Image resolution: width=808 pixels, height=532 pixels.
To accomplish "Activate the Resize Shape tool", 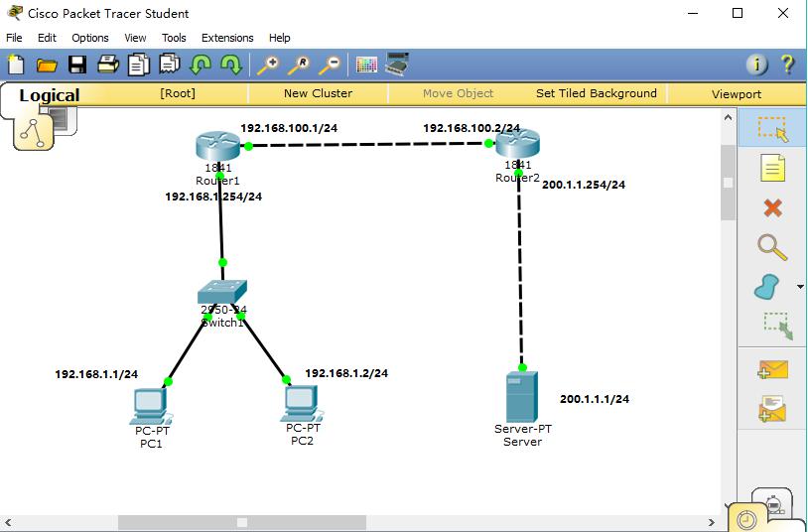I will click(x=776, y=325).
